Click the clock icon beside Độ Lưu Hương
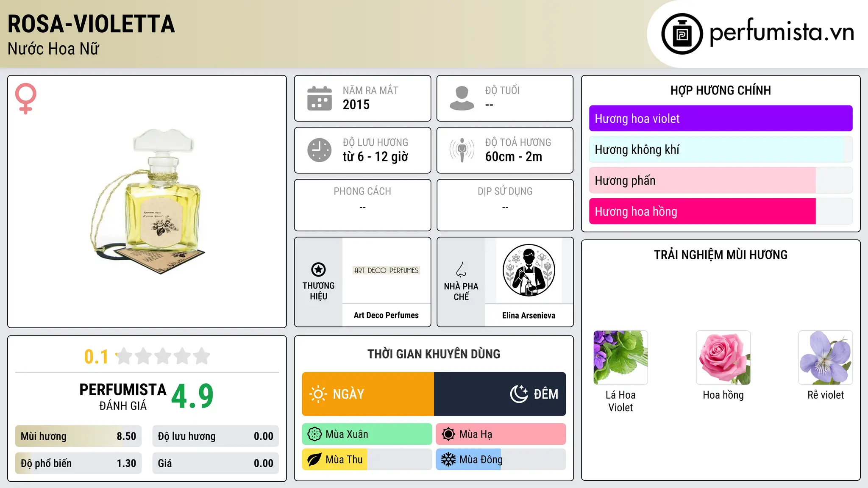Viewport: 868px width, 488px height. coord(320,150)
